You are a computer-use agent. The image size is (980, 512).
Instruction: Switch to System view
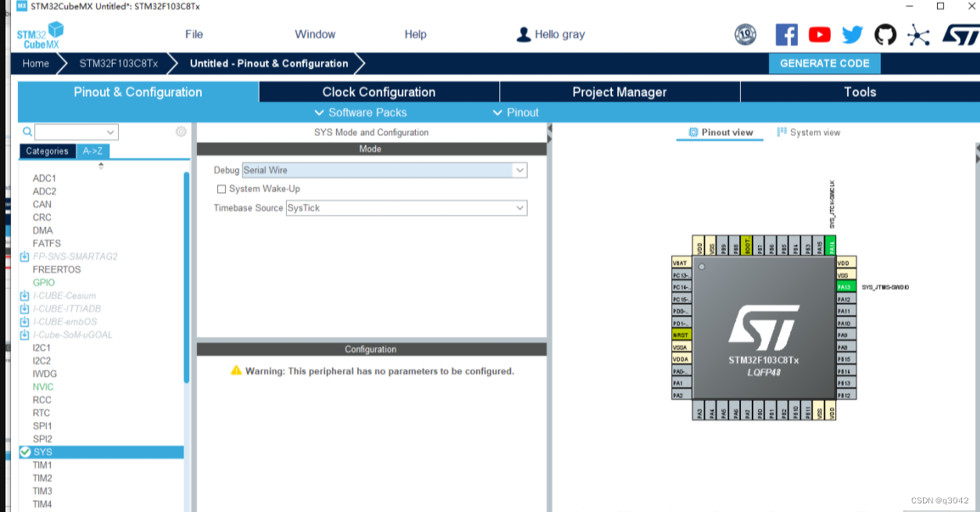(x=808, y=133)
